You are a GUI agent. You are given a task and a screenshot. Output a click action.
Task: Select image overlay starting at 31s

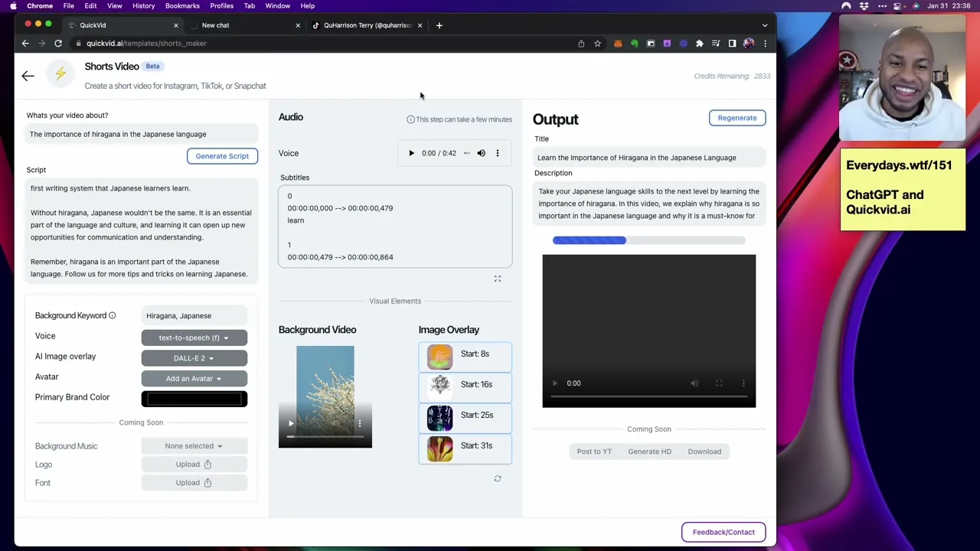pyautogui.click(x=465, y=449)
